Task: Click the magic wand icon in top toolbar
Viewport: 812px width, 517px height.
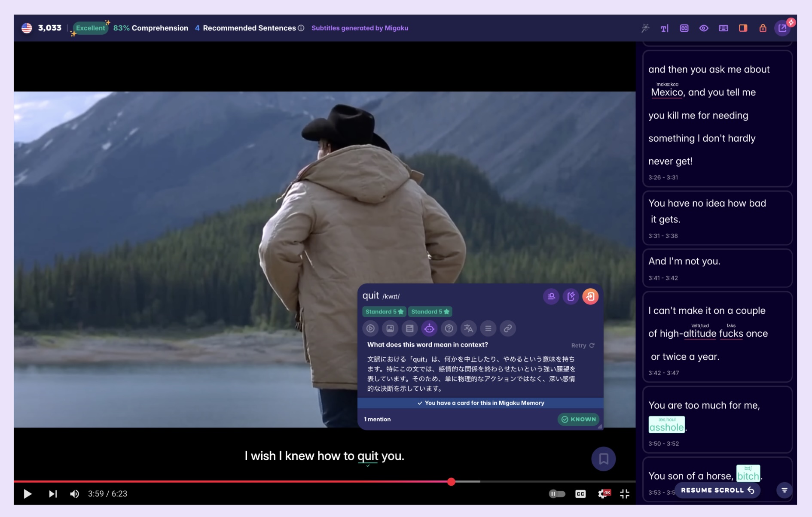Action: 645,28
